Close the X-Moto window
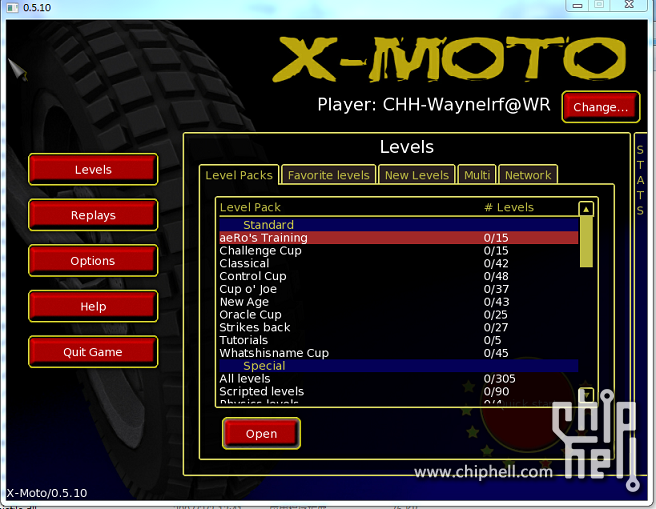 (629, 5)
